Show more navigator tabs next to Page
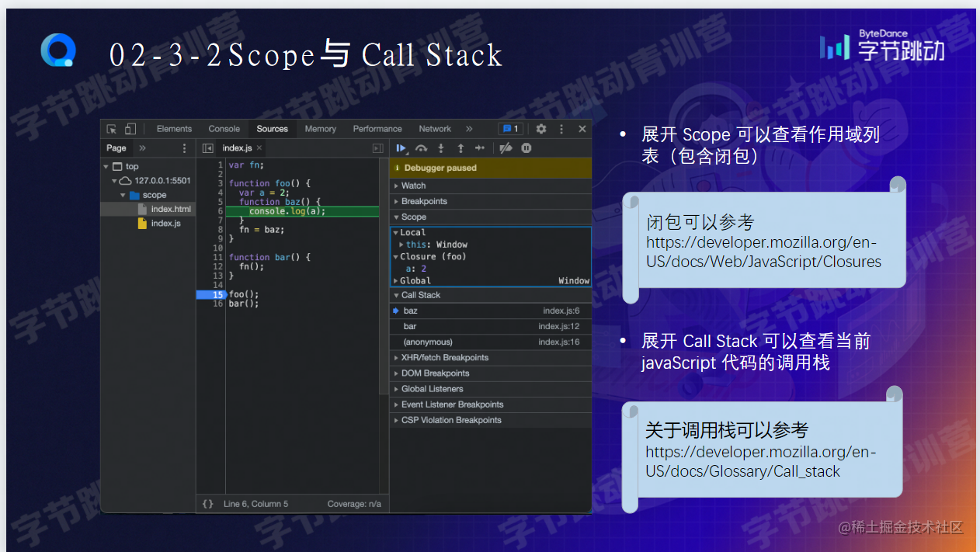 pos(142,148)
